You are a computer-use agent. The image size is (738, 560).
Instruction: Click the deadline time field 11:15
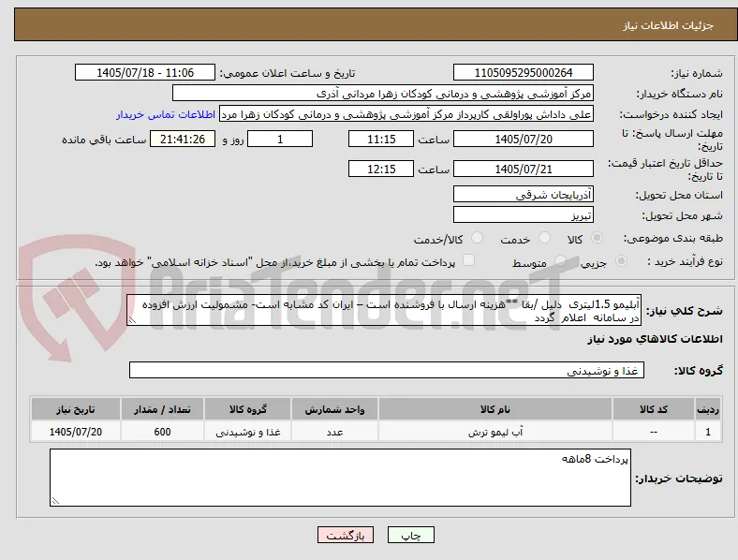(381, 139)
